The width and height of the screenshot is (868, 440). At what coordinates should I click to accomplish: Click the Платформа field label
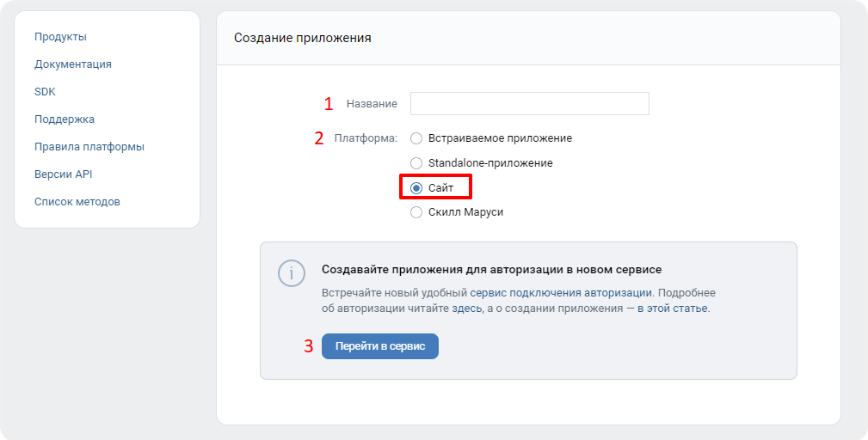click(366, 138)
